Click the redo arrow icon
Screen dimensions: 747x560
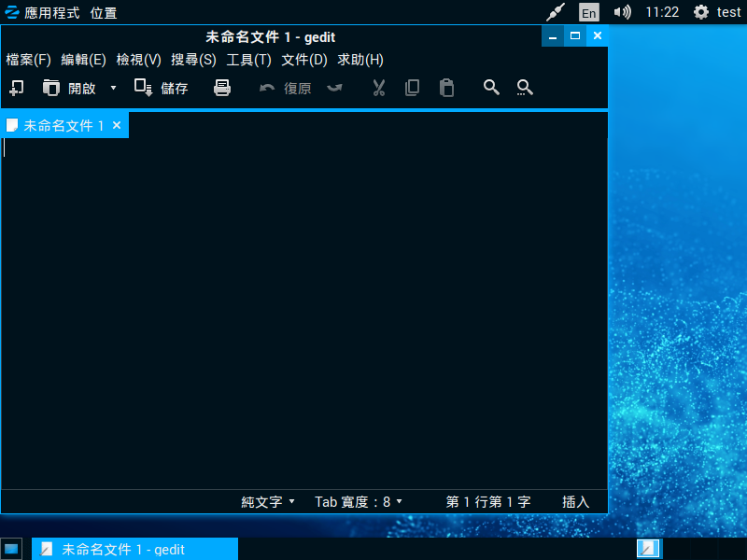pos(335,88)
